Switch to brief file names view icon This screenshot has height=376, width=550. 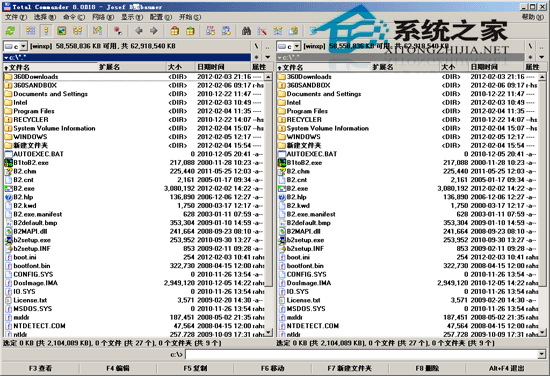30,31
